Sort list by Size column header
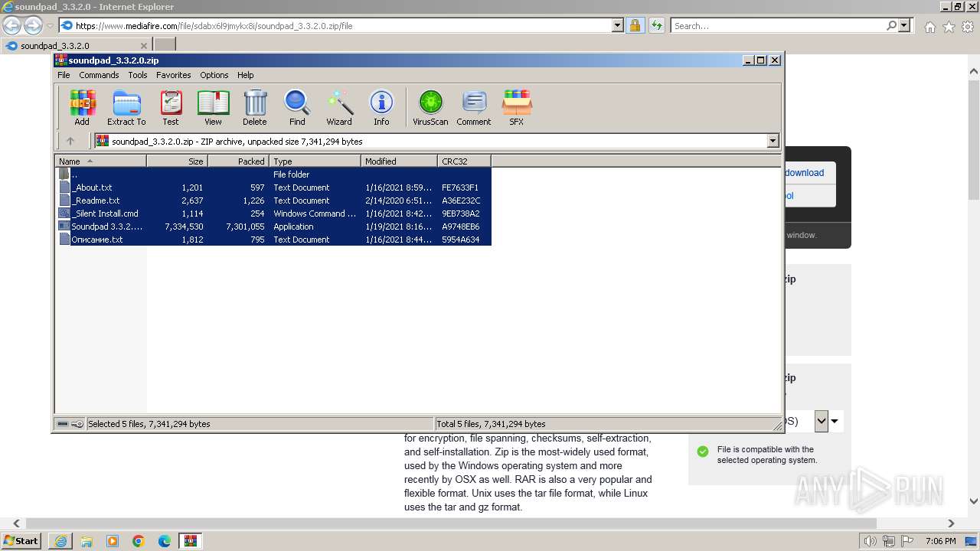 pos(177,161)
